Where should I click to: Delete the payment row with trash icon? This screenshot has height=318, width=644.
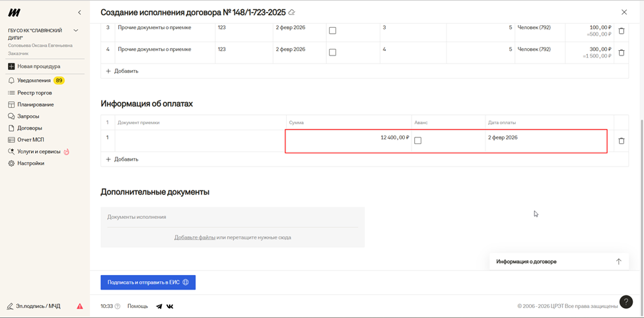click(x=621, y=141)
